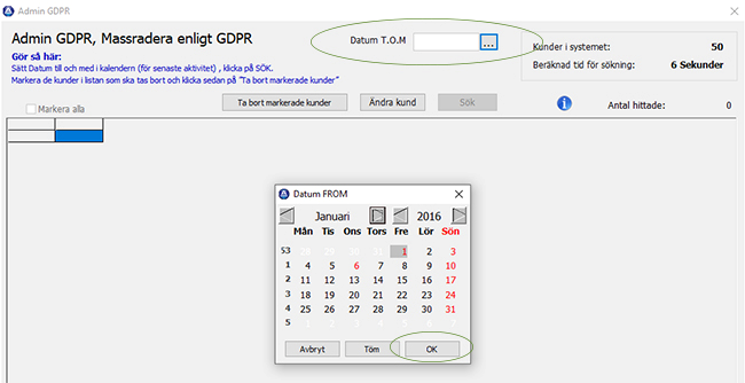
Task: Pick January 18 in the calendar
Action: pyautogui.click(x=306, y=295)
